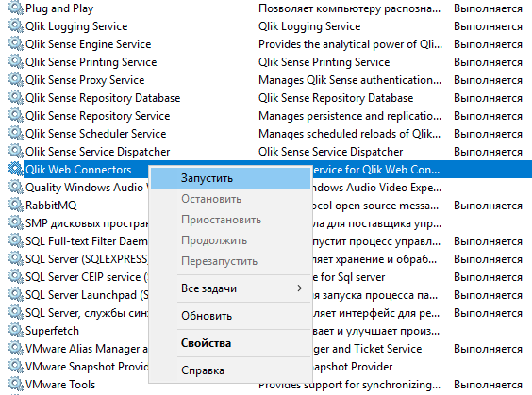Click the gear icon for SQL Server, службы
The height and width of the screenshot is (395, 532).
pyautogui.click(x=16, y=313)
